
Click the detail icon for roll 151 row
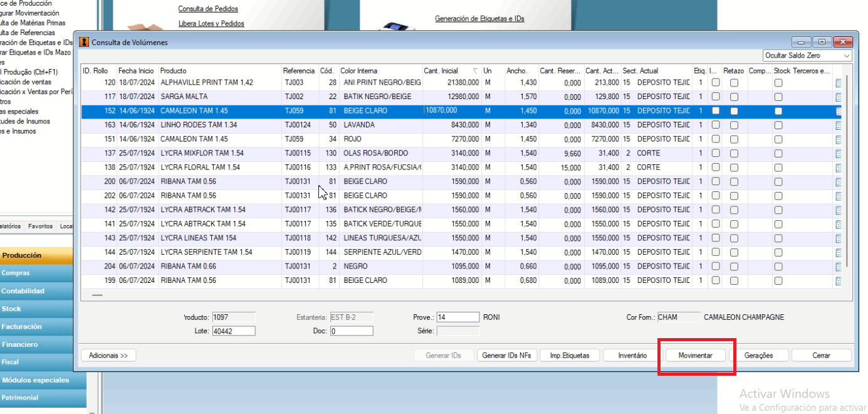[839, 139]
